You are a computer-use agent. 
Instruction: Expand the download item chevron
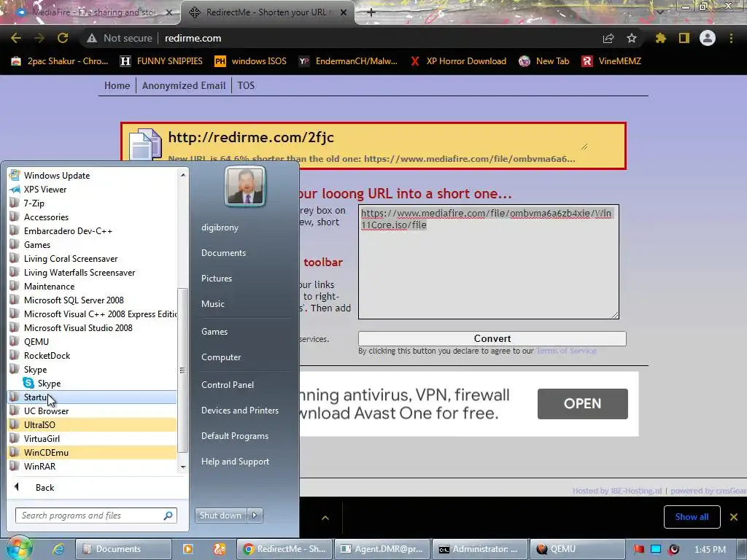(325, 518)
